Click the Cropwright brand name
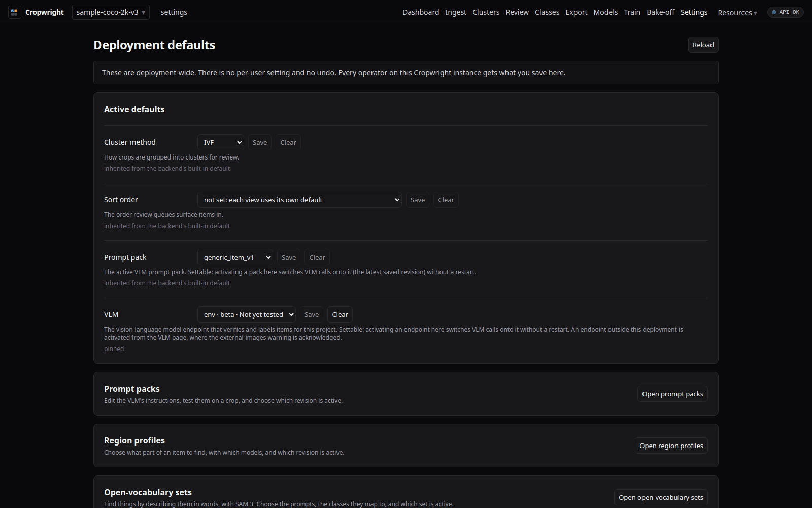This screenshot has height=508, width=812. tap(45, 12)
